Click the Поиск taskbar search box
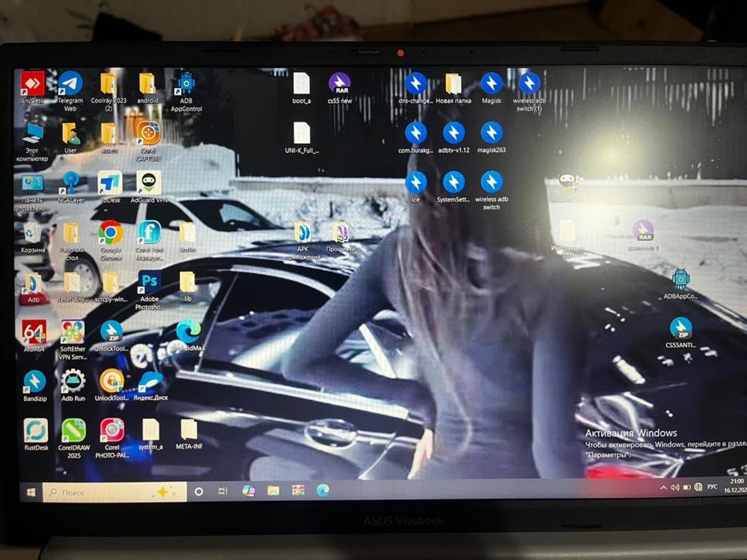Viewport: 747px width, 560px height. coord(114,492)
